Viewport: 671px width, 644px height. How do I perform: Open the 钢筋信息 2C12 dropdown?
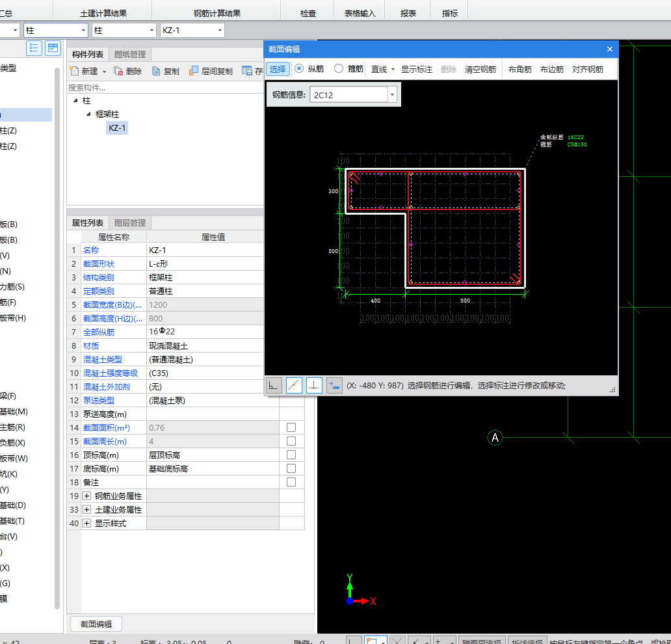392,94
